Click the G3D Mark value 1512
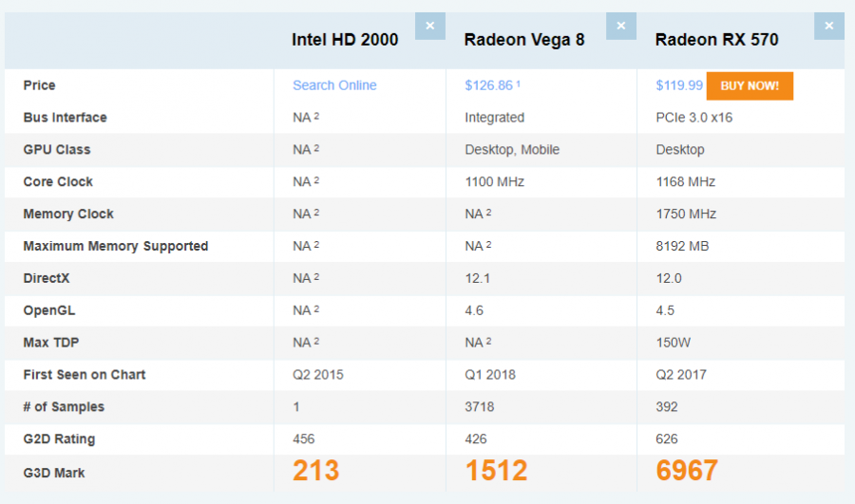Screen dimensions: 855x504 [496, 471]
